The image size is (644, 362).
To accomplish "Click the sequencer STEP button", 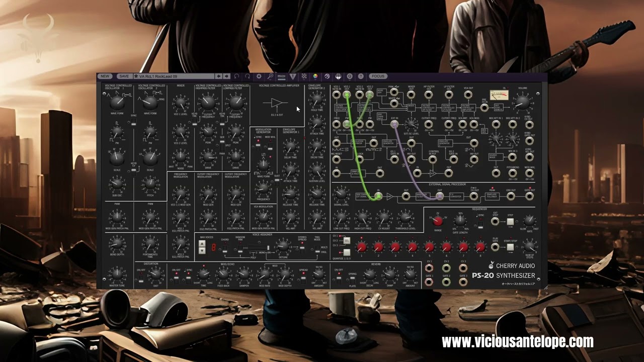I will pyautogui.click(x=510, y=222).
